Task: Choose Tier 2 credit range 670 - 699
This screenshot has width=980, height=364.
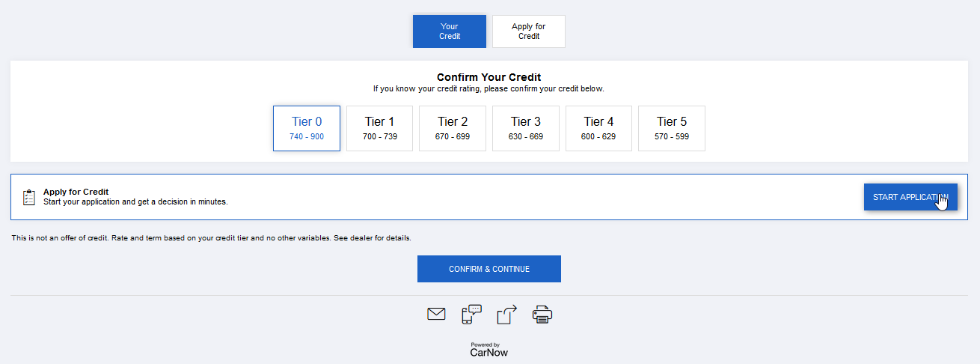Action: 453,128
